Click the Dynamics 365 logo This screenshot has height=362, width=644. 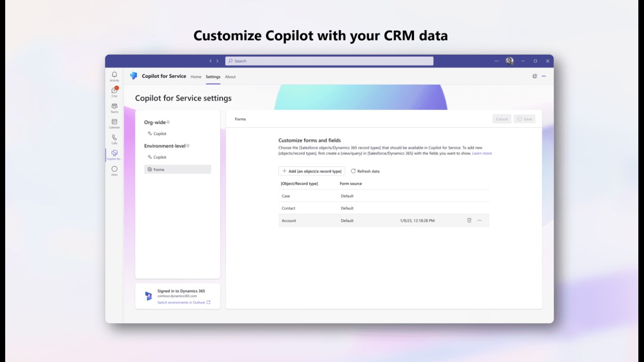pyautogui.click(x=149, y=296)
